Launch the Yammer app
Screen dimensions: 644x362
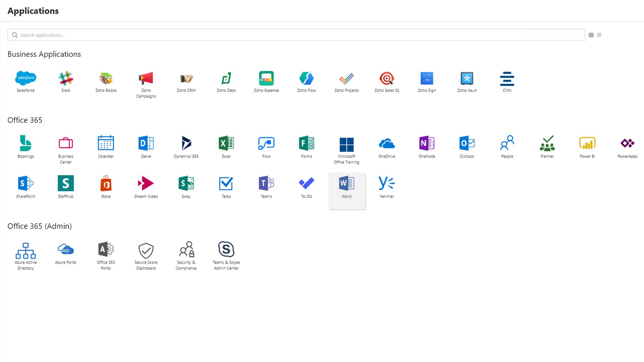click(386, 184)
